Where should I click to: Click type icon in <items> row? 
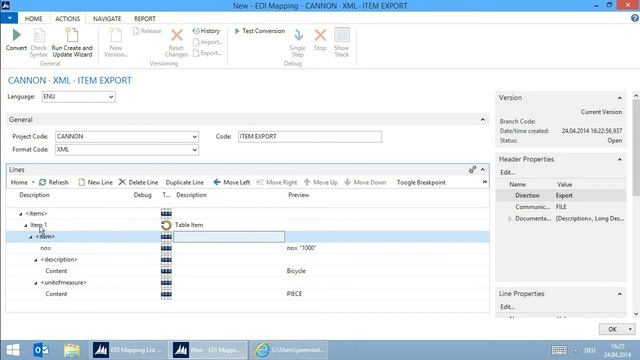166,213
